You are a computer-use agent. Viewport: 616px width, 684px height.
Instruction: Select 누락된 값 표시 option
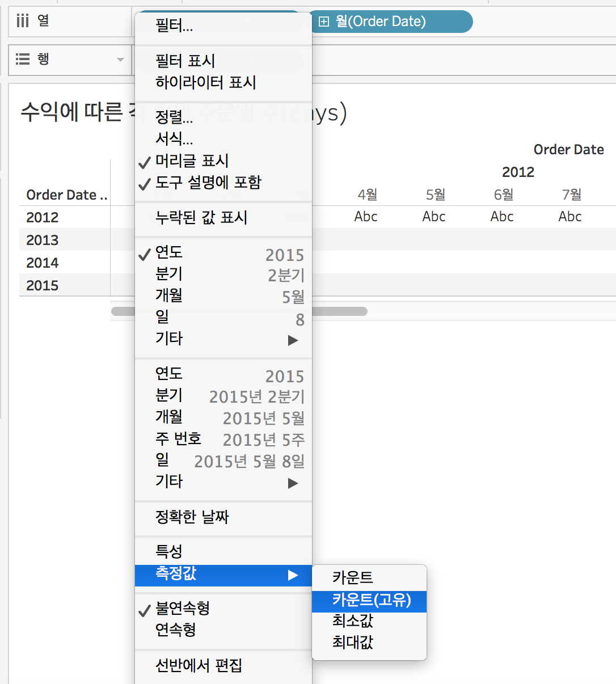(223, 217)
